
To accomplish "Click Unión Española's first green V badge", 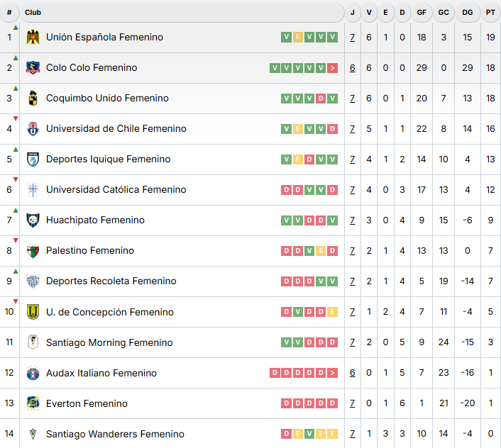I will pyautogui.click(x=286, y=38).
